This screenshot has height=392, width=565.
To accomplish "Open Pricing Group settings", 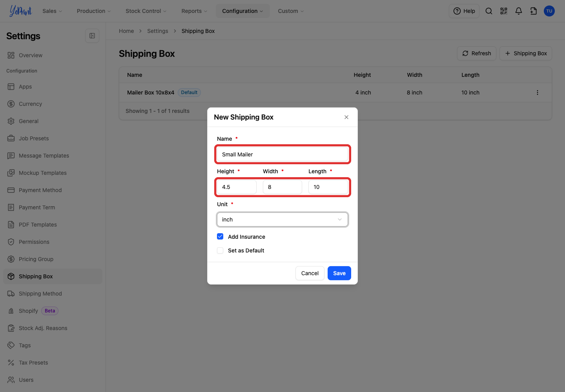I will [x=53, y=259].
